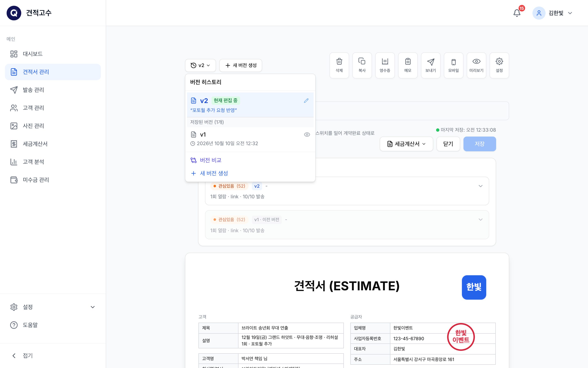Open the 김한빛 user menu
The width and height of the screenshot is (588, 368).
coord(553,13)
